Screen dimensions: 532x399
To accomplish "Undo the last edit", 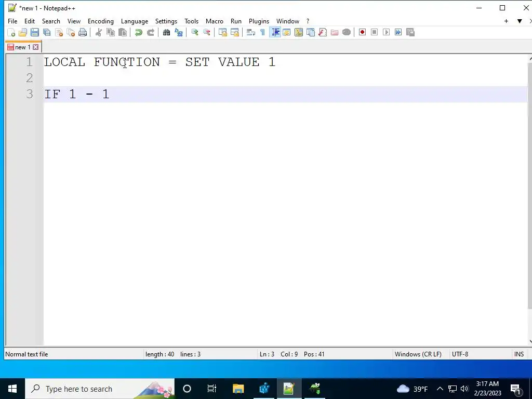I will (138, 32).
